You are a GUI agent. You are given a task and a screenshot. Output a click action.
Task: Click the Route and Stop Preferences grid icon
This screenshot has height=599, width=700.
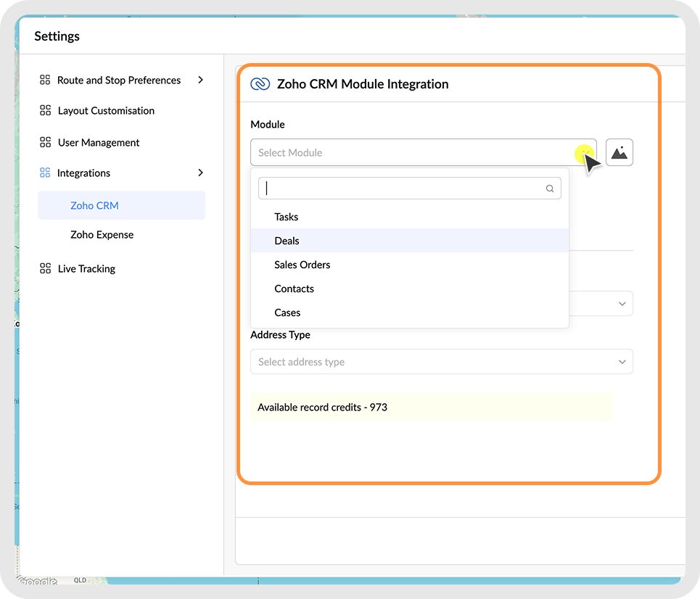coord(45,80)
